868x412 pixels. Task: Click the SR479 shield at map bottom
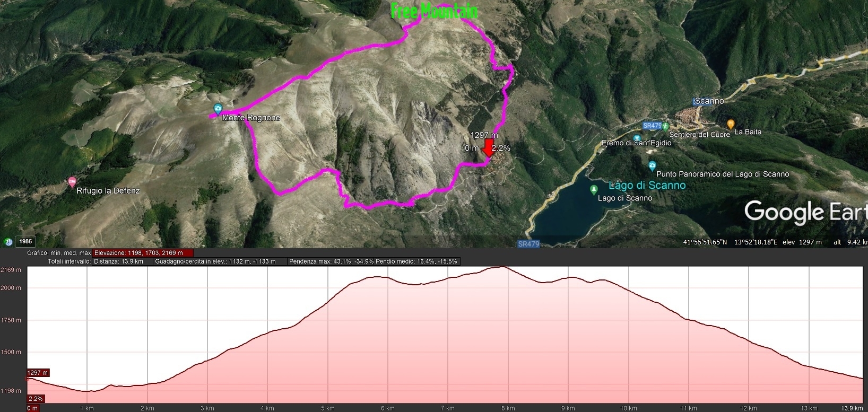point(528,244)
